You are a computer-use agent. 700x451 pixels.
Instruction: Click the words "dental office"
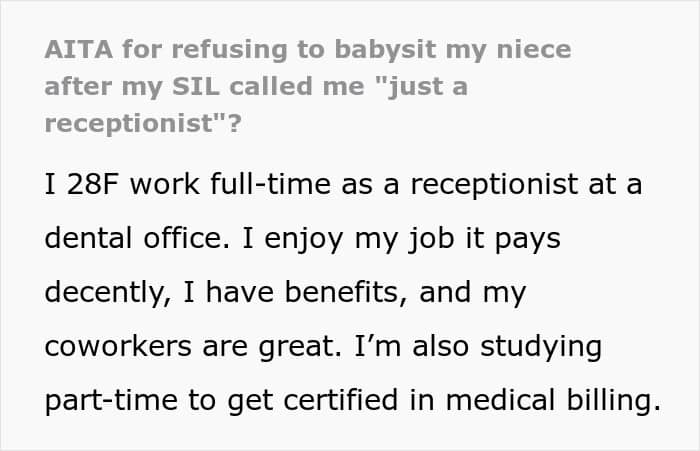coord(137,238)
